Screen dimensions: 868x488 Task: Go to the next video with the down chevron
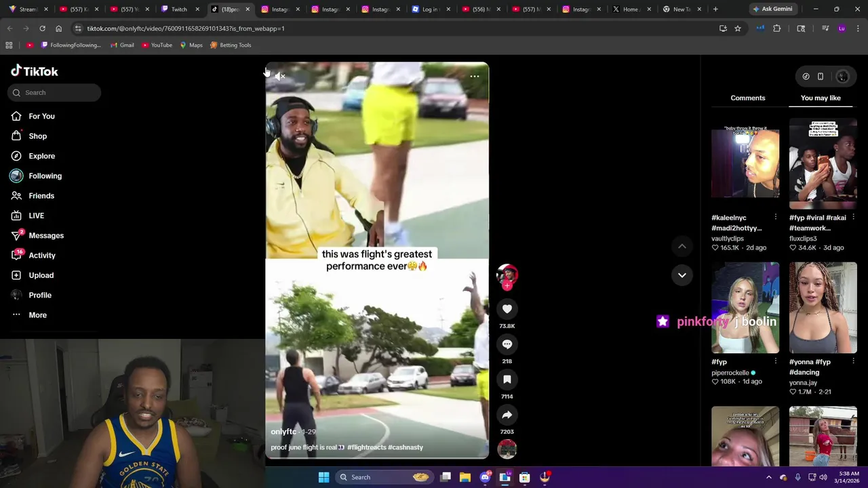point(682,275)
